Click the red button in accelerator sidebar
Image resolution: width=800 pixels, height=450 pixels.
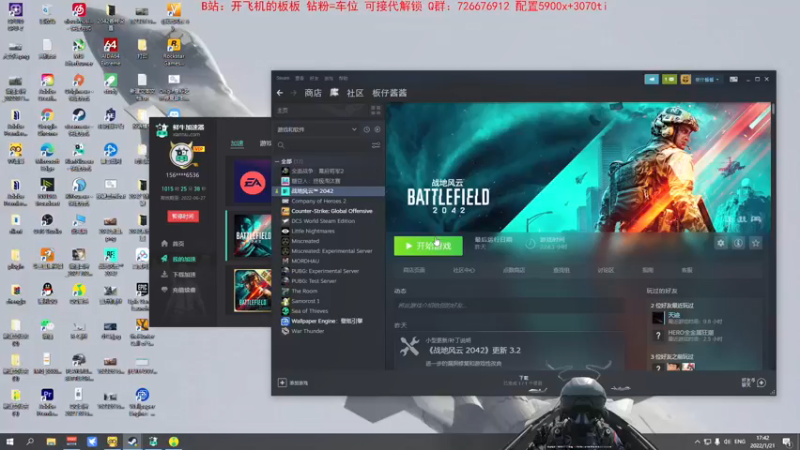click(x=183, y=216)
